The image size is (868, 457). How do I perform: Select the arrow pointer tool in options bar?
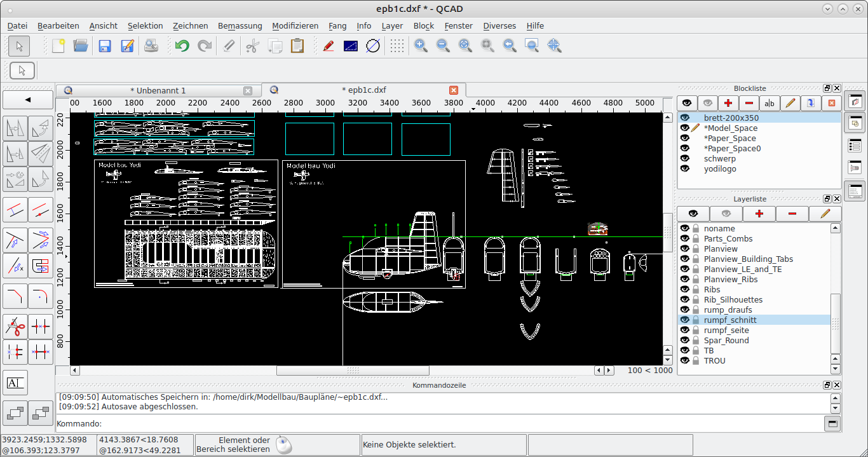[22, 71]
